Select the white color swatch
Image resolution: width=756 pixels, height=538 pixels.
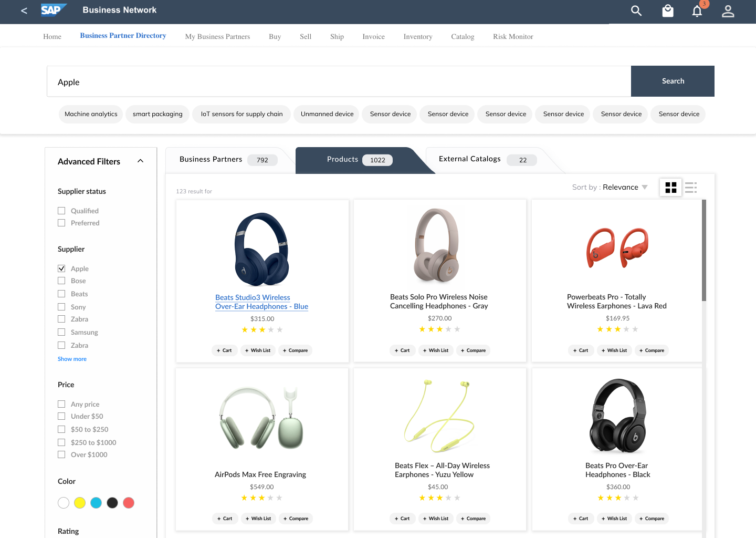click(x=64, y=503)
